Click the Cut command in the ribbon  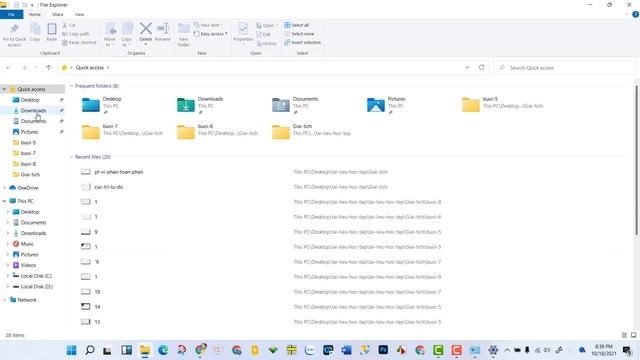[x=69, y=25]
